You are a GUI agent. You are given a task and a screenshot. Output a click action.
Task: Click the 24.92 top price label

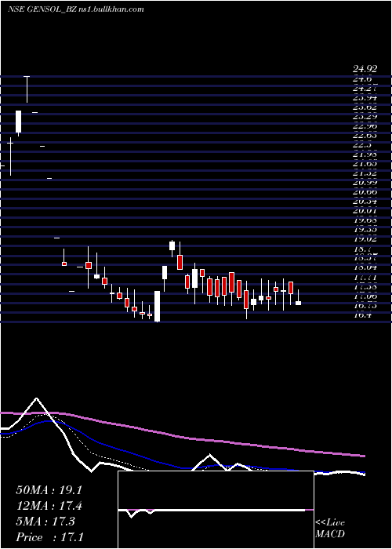click(x=365, y=69)
